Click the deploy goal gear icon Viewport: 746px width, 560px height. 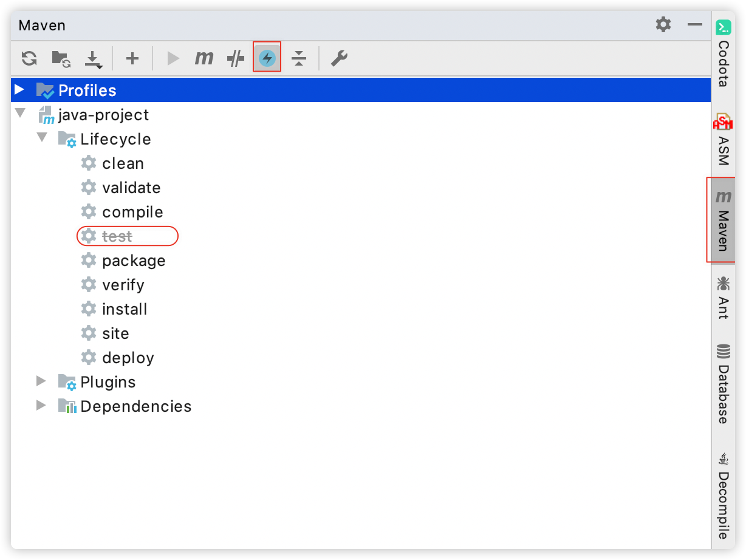89,357
